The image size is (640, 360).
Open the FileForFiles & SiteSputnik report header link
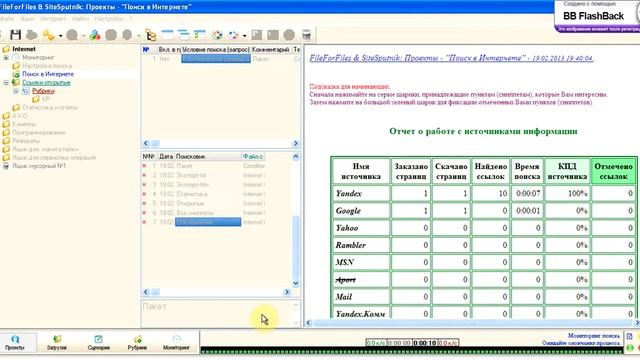(x=451, y=58)
